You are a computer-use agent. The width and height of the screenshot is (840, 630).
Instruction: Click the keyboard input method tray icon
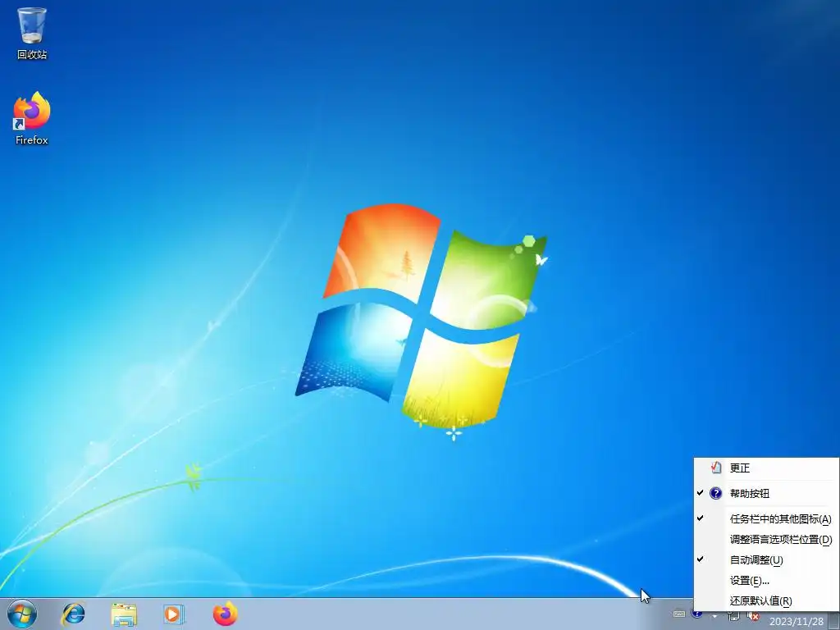pyautogui.click(x=678, y=614)
